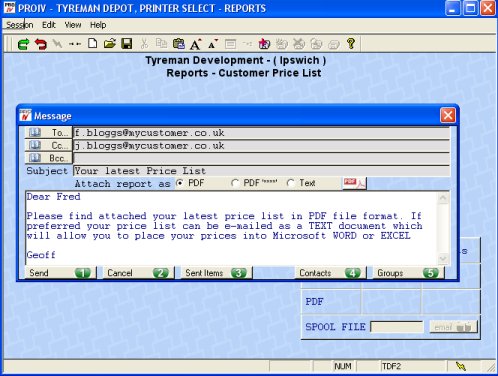Open the Bcc address book button
The height and width of the screenshot is (376, 498).
(x=49, y=158)
